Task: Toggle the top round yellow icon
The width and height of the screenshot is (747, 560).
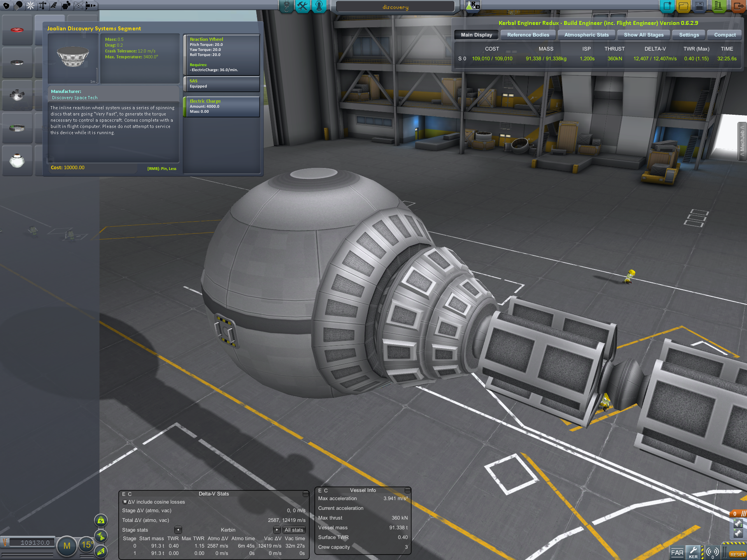Action: click(x=101, y=520)
